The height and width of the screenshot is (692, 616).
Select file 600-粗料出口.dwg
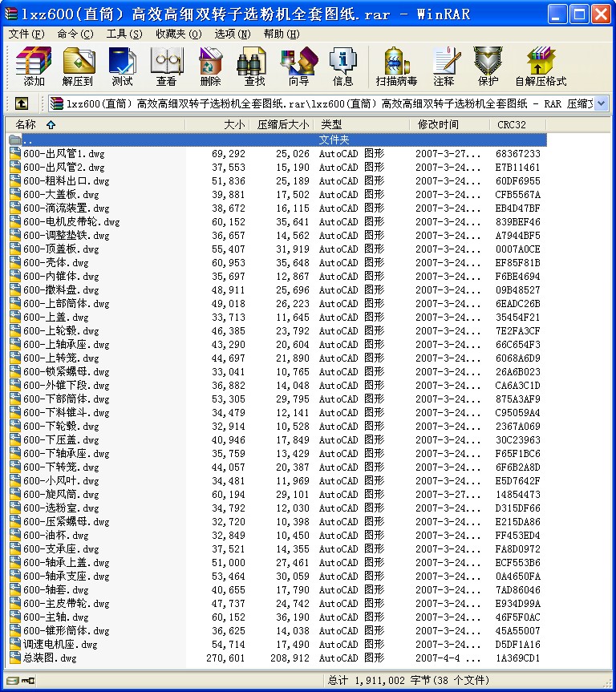pos(67,181)
